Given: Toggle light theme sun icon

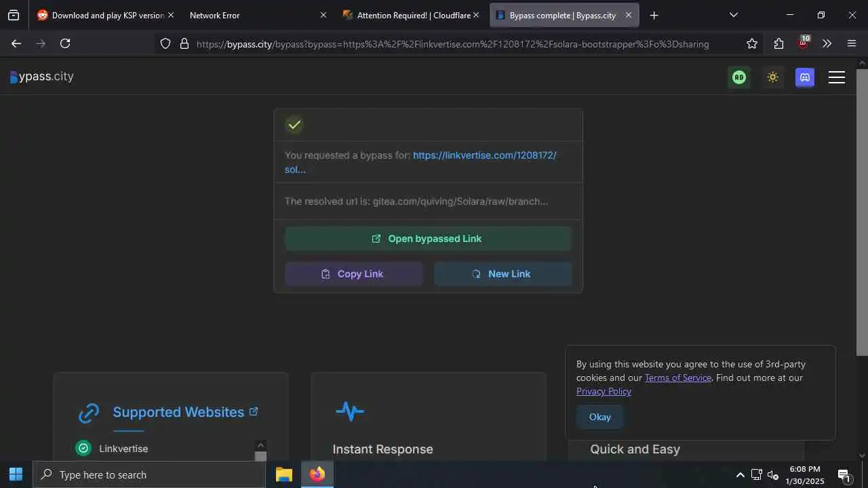Looking at the screenshot, I should [x=772, y=77].
